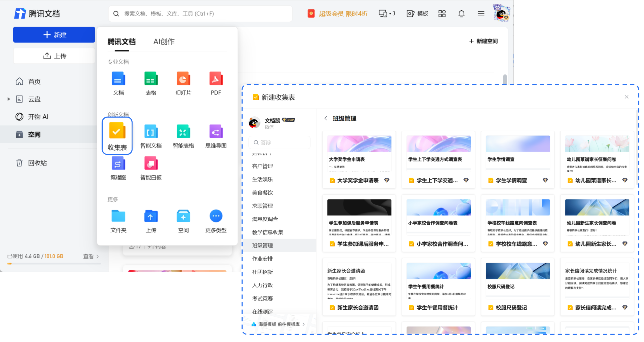644x342 pixels.
Task: Expand the 云盘 sidebar item
Action: [x=9, y=99]
